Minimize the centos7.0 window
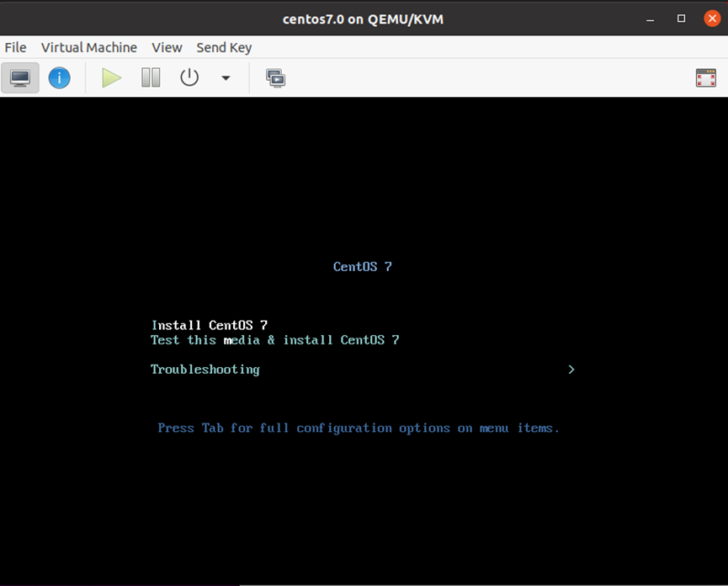Viewport: 728px width, 586px height. point(650,19)
